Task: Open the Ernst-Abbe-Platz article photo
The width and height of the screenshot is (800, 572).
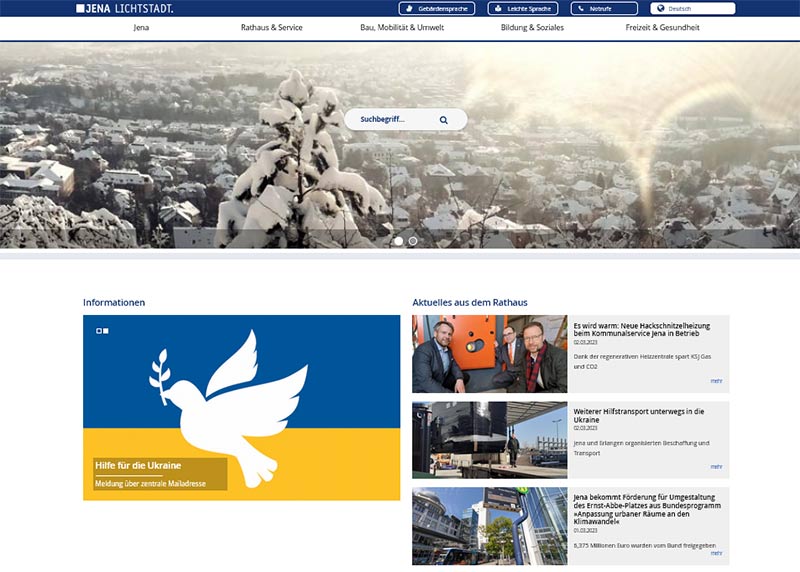Action: pos(490,526)
